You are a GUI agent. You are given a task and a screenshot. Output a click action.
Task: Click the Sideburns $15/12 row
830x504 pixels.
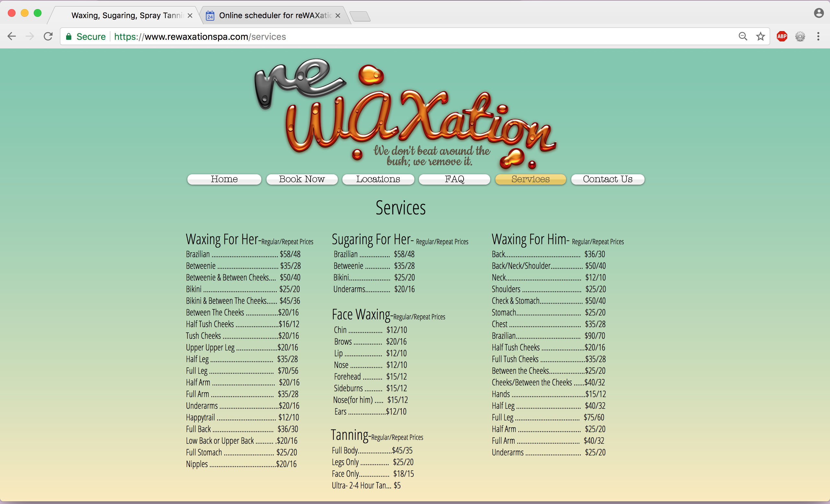click(x=370, y=389)
